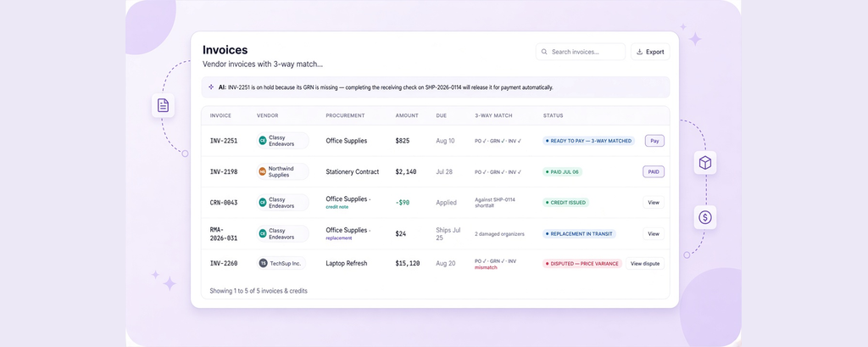Viewport: 868px width, 347px height.
Task: Click the dollar coin icon on the right
Action: coord(704,217)
